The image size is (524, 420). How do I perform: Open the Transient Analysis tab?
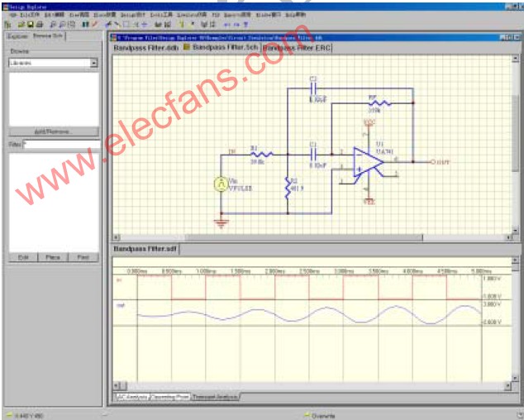click(x=215, y=398)
